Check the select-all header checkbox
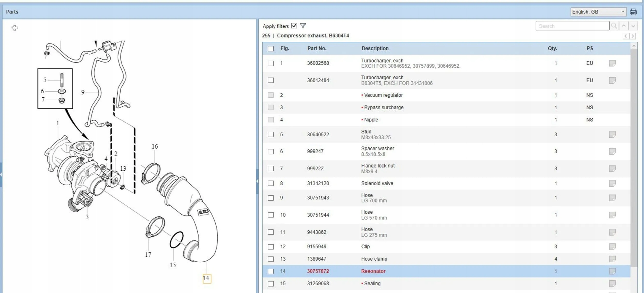644x293 pixels. click(270, 48)
